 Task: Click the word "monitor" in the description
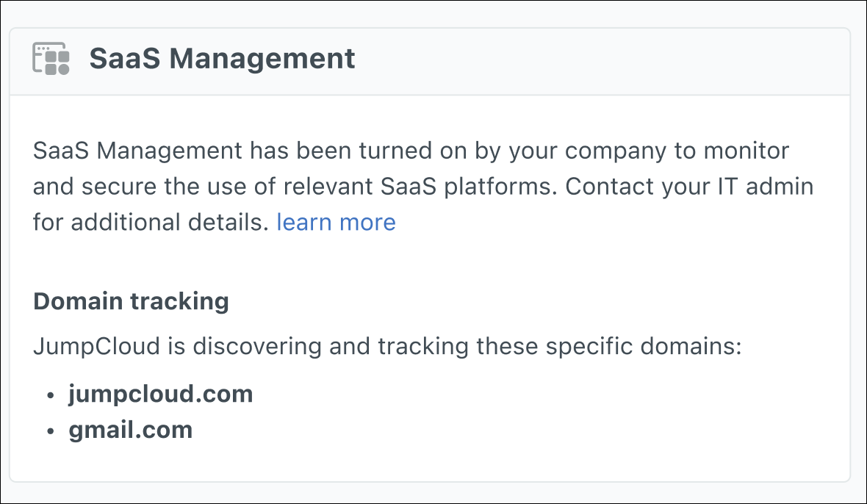tap(747, 151)
